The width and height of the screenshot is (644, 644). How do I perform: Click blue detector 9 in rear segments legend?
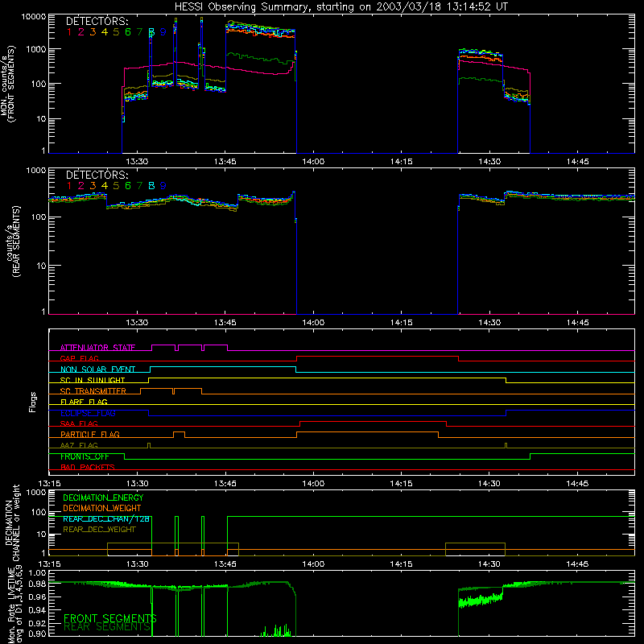(163, 186)
